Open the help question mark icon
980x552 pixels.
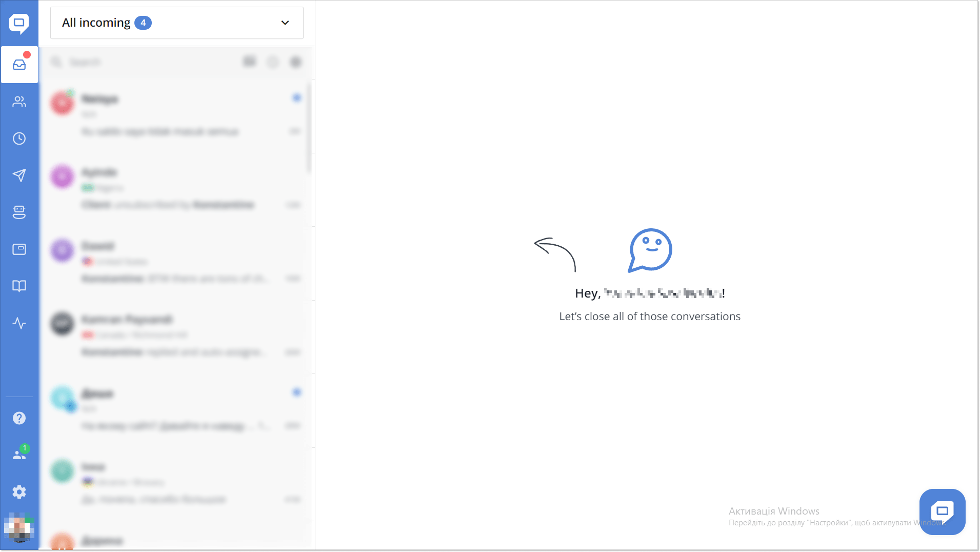pyautogui.click(x=19, y=418)
